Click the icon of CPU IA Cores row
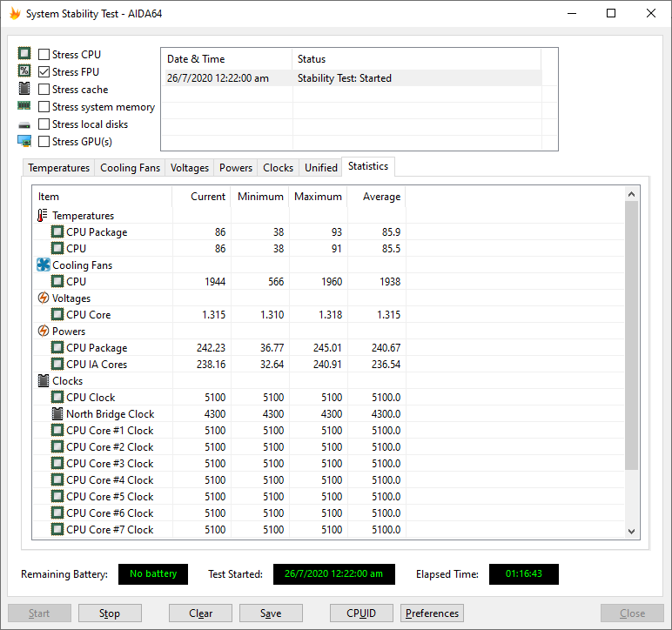Screen dimensions: 672x630 [x=57, y=364]
